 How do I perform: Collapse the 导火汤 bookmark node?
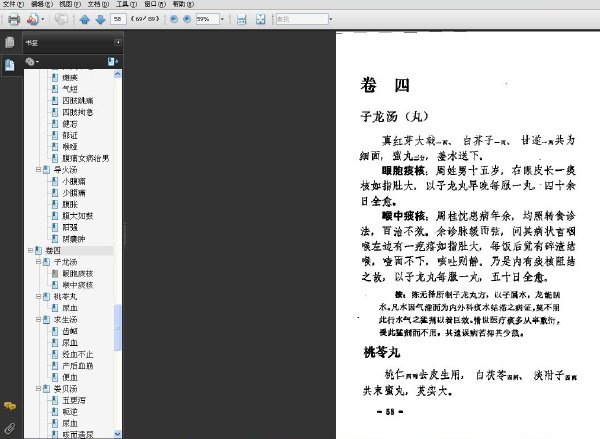pos(38,169)
